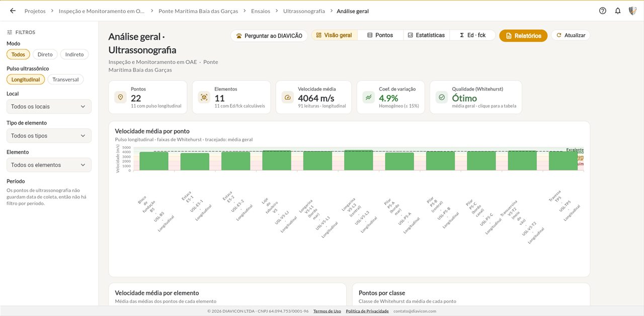Screen dimensions: 644x316
Task: Go to Ponte Marítima Baía das Garças breadcrumb
Action: point(198,11)
